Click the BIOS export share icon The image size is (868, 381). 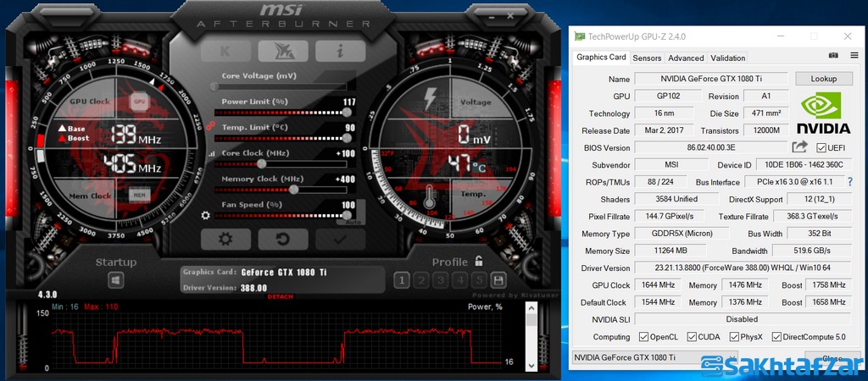[x=800, y=147]
